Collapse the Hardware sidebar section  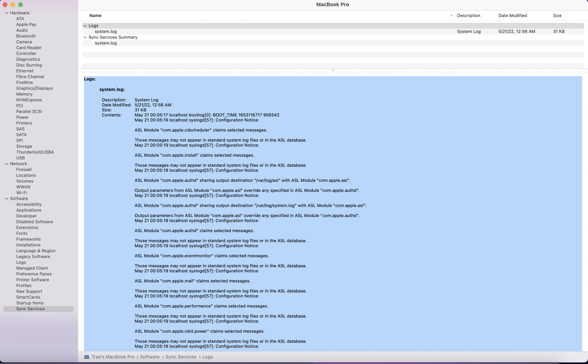(6, 13)
